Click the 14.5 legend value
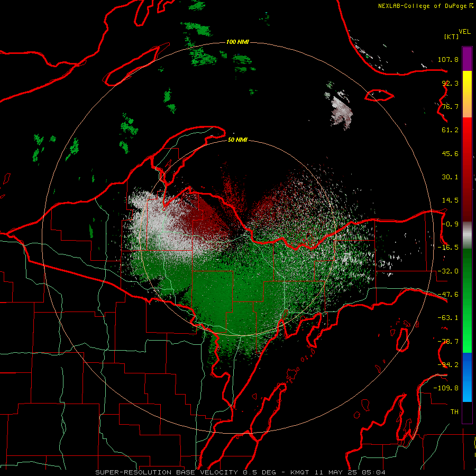Viewport: 476px width, 476px height. [x=450, y=200]
